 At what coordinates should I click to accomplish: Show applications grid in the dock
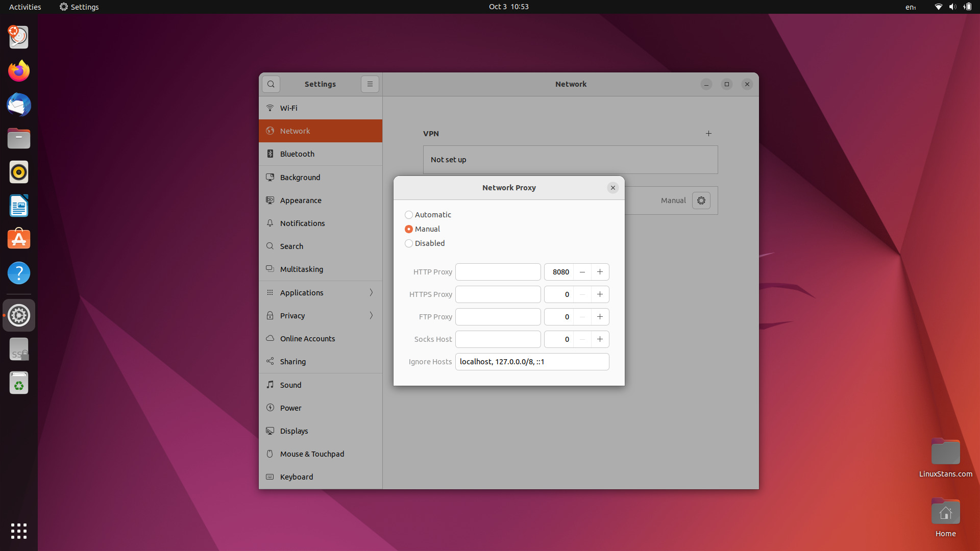pyautogui.click(x=19, y=531)
